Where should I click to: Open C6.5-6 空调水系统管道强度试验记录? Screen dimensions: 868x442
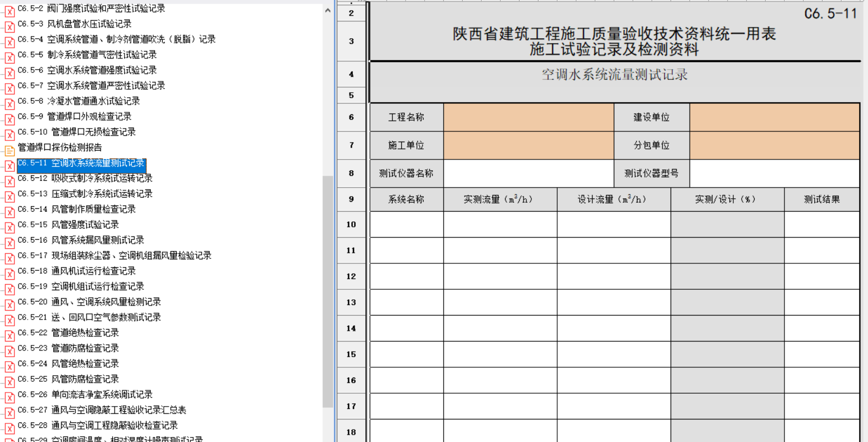(102, 70)
